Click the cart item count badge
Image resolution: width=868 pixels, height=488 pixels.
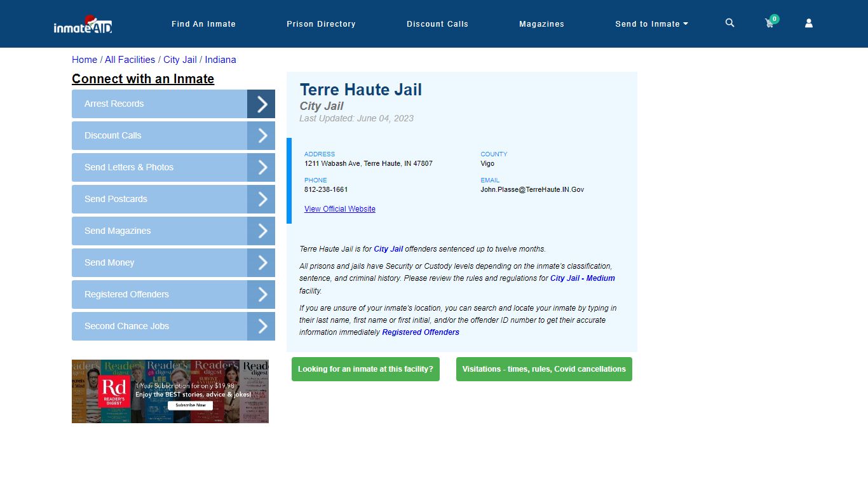[x=773, y=18]
